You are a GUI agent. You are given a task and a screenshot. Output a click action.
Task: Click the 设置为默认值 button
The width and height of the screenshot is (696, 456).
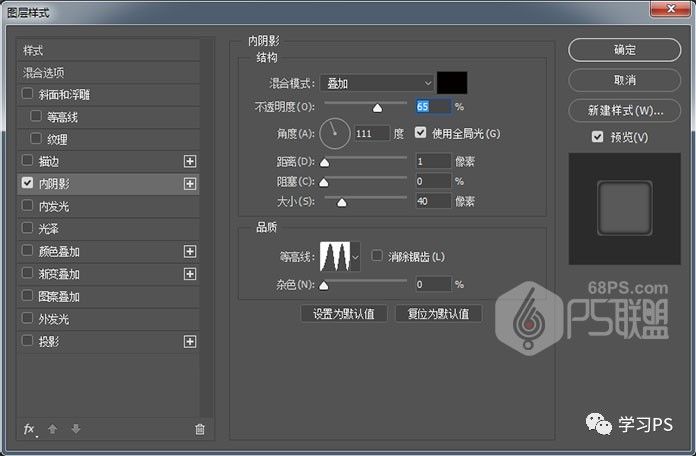pos(344,314)
